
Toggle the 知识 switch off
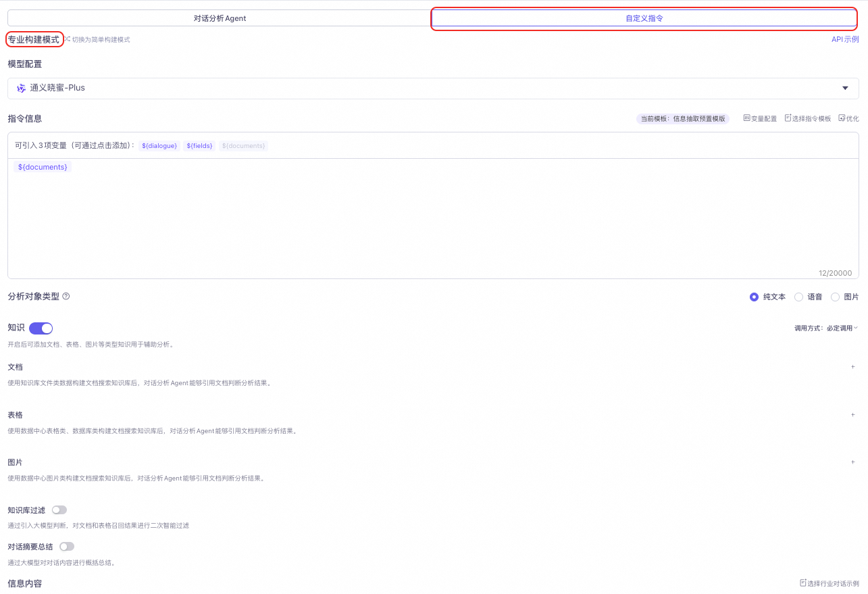tap(41, 328)
